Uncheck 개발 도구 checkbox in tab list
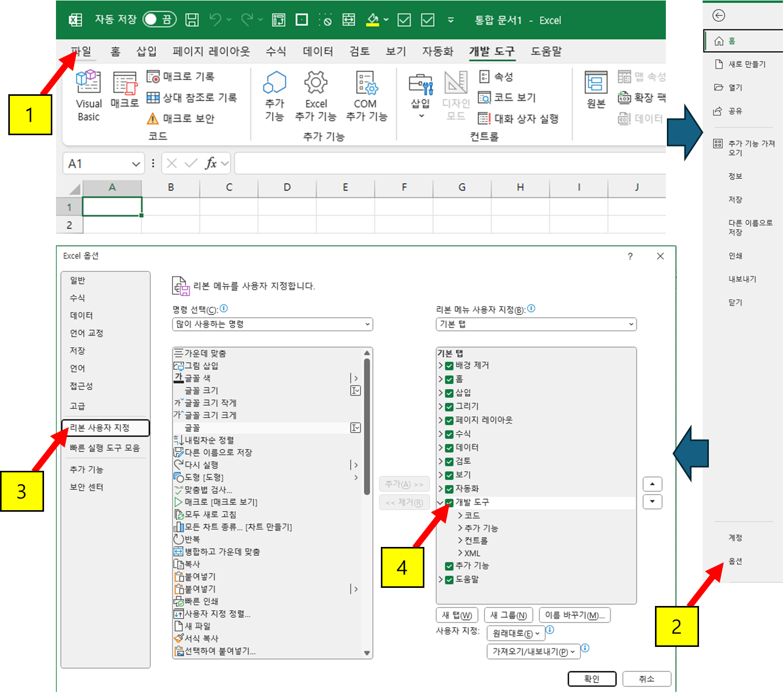Viewport: 784px width, 693px height. pyautogui.click(x=449, y=502)
